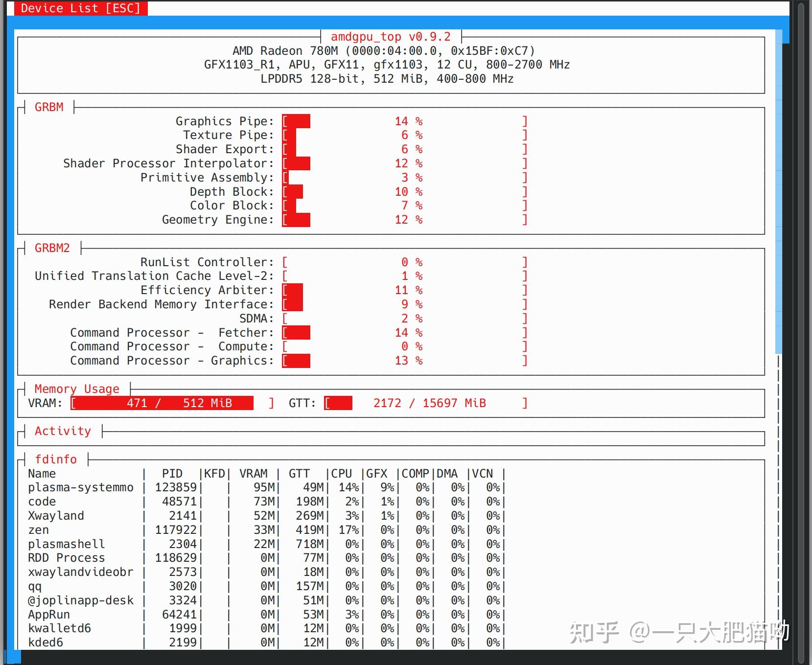This screenshot has width=812, height=665.
Task: Toggle the GRBM section visibility
Action: pyautogui.click(x=48, y=107)
